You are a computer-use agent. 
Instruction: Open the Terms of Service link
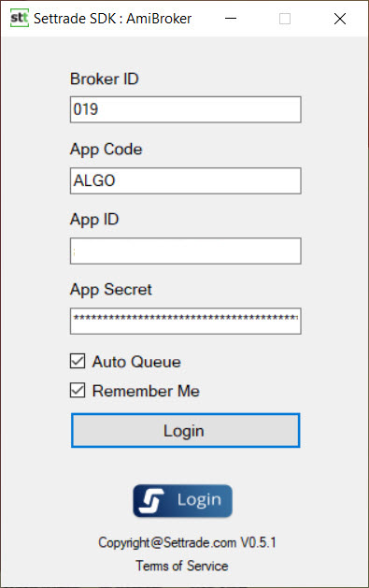coord(182,566)
